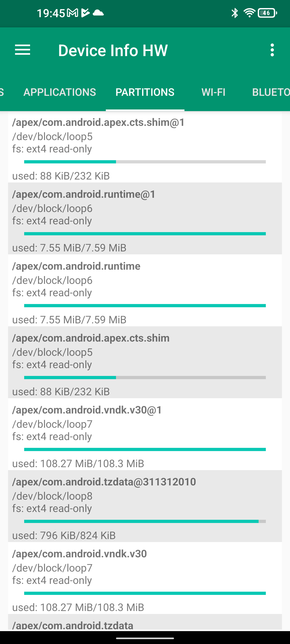Tap the Device Info HW title
This screenshot has width=290, height=644.
click(x=113, y=50)
